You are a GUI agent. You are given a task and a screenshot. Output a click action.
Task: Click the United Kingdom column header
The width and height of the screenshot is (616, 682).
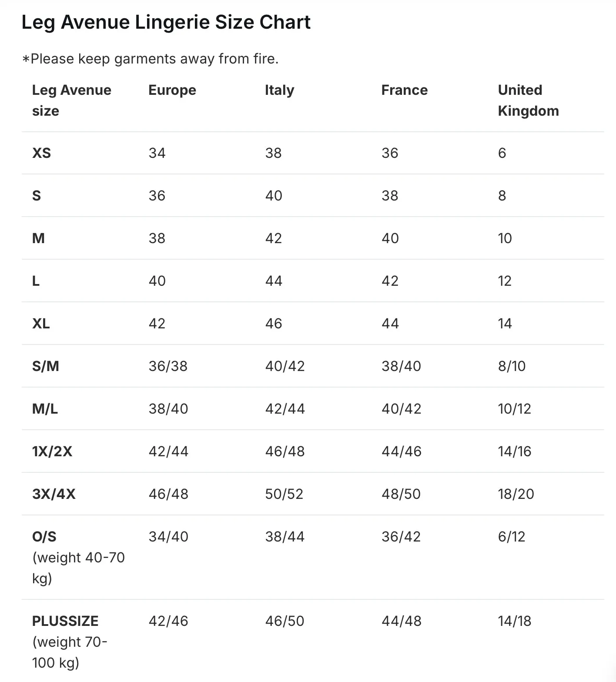[x=528, y=100]
